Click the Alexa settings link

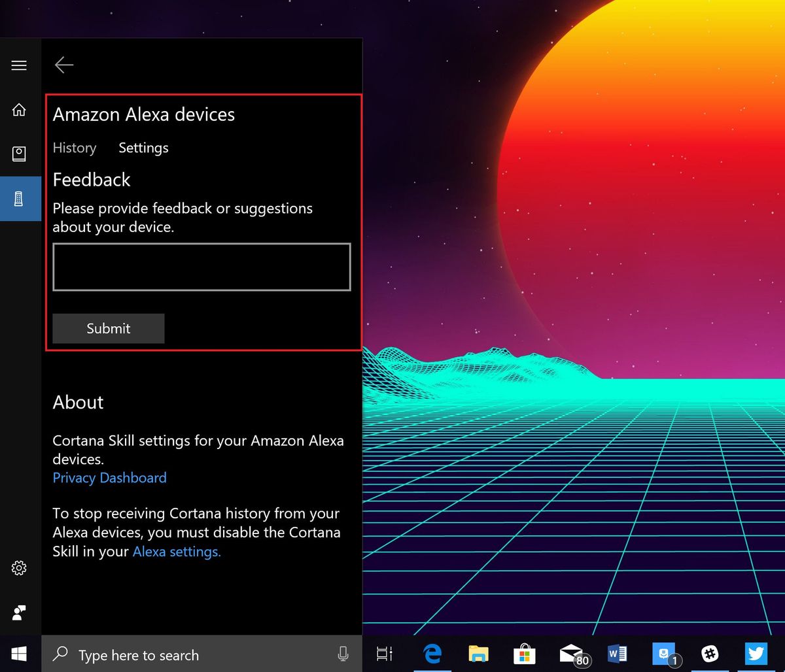pos(176,551)
